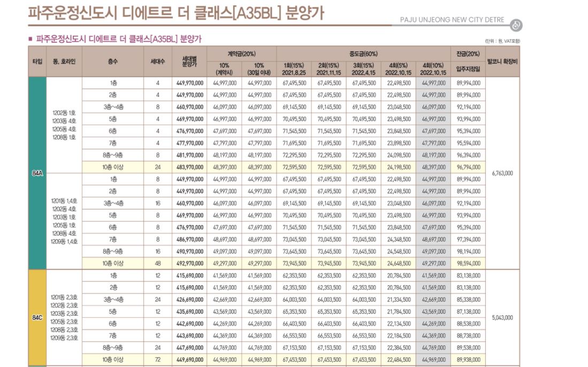Click household count '48' in 10층 이상 row
The height and width of the screenshot is (367, 588).
(x=158, y=264)
